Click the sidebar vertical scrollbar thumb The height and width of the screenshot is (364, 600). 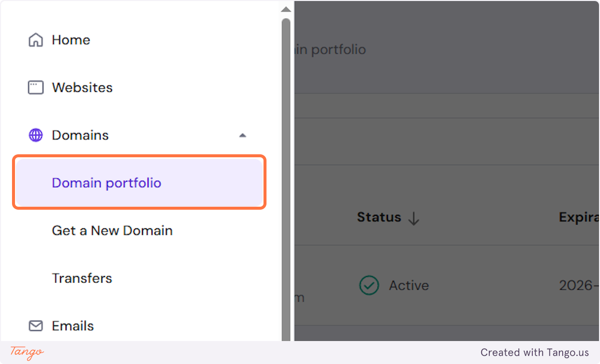point(286,180)
